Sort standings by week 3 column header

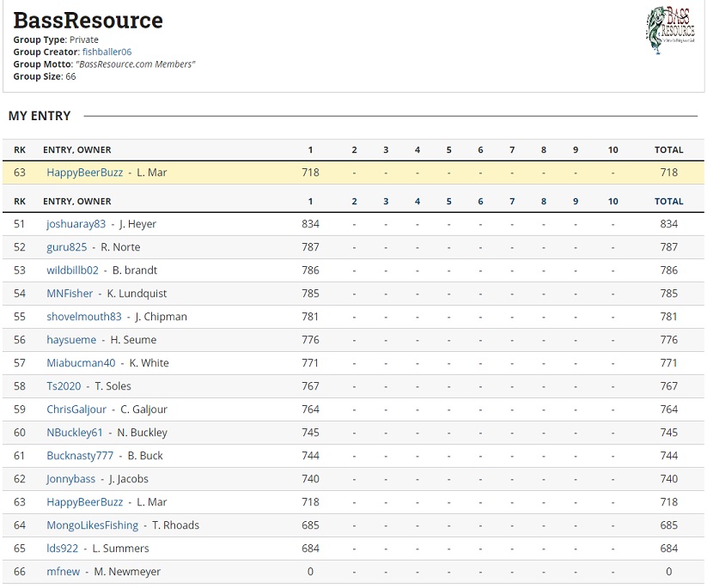coord(386,202)
